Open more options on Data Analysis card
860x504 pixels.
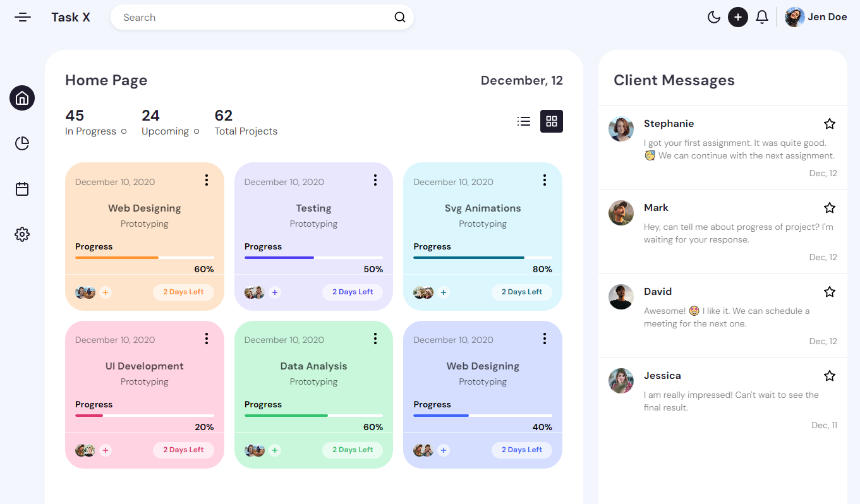coord(375,339)
